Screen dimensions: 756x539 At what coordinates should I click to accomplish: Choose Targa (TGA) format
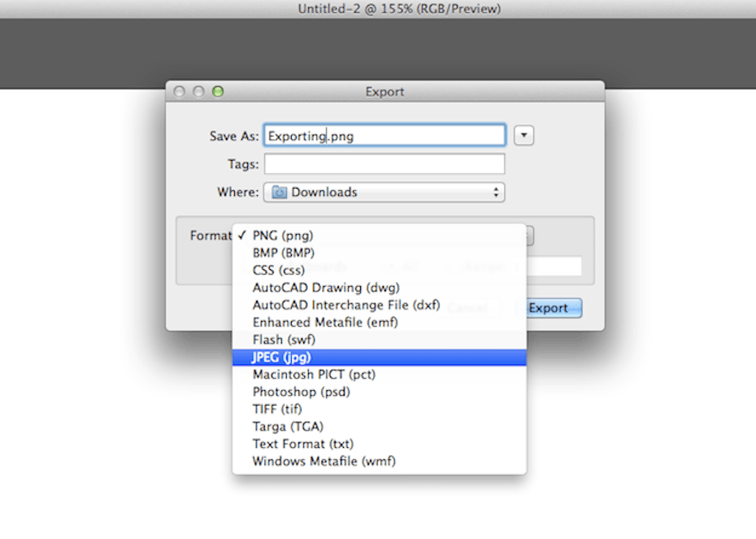pyautogui.click(x=289, y=427)
